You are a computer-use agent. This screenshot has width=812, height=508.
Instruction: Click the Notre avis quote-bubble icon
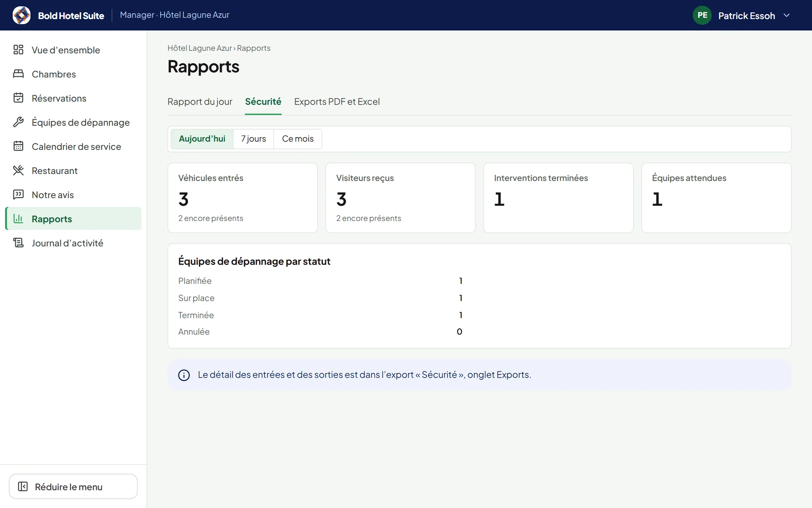(18, 194)
